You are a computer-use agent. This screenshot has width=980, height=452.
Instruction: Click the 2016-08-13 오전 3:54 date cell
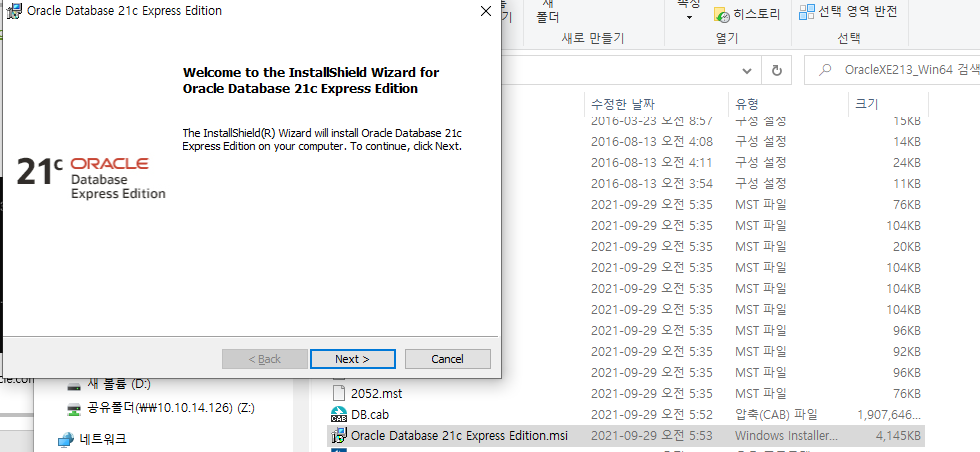click(x=652, y=184)
